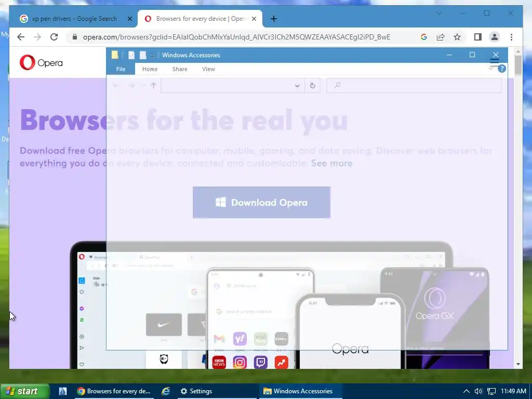Screen dimensions: 532x399
Task: Bookmark this tab with the star icon
Action: tap(457, 37)
